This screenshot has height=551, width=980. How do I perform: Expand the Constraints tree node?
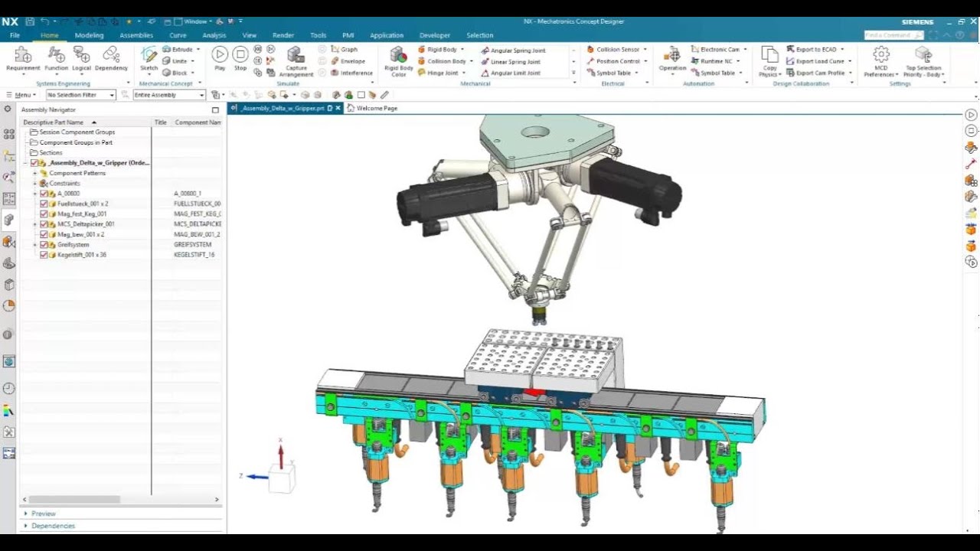(34, 184)
